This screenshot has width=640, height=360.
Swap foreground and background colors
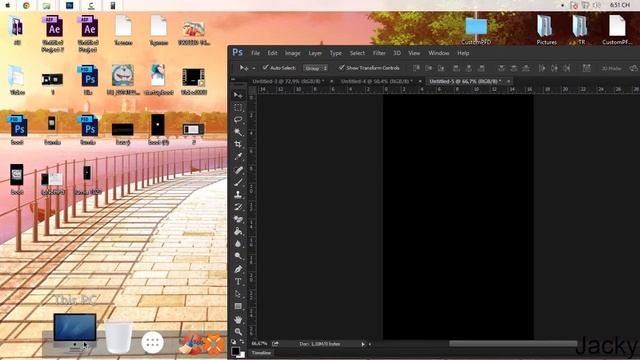coord(242,342)
